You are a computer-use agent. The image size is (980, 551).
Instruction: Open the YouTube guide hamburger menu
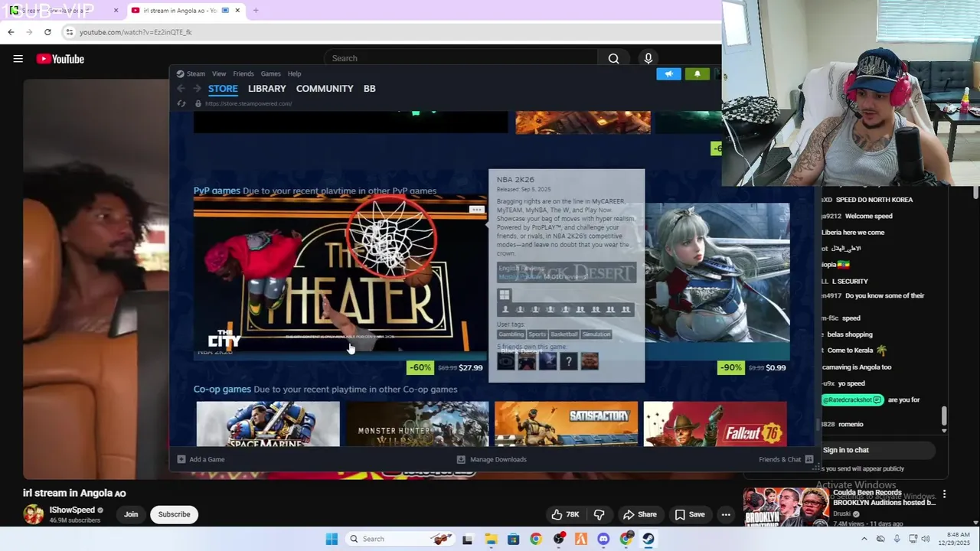18,59
